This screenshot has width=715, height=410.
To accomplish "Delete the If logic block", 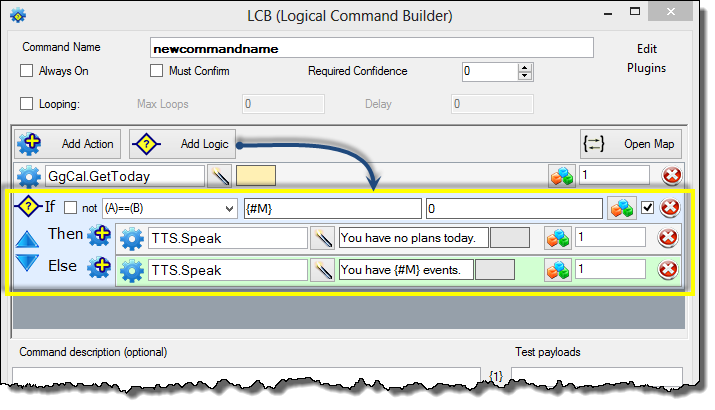I will click(670, 208).
